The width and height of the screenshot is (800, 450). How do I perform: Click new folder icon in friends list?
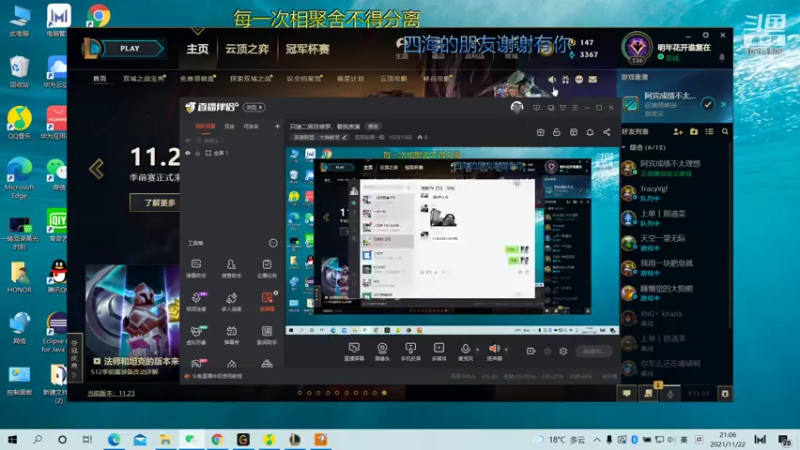[x=693, y=132]
